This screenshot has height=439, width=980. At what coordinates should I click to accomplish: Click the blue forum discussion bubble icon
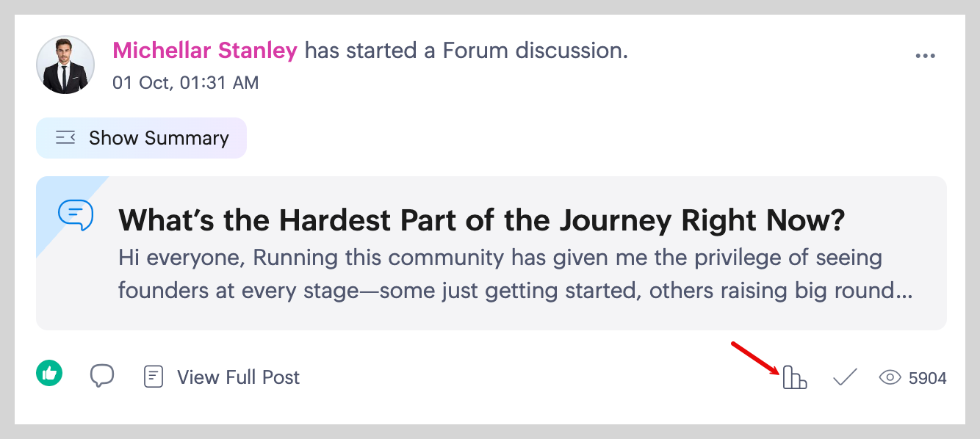tap(76, 215)
